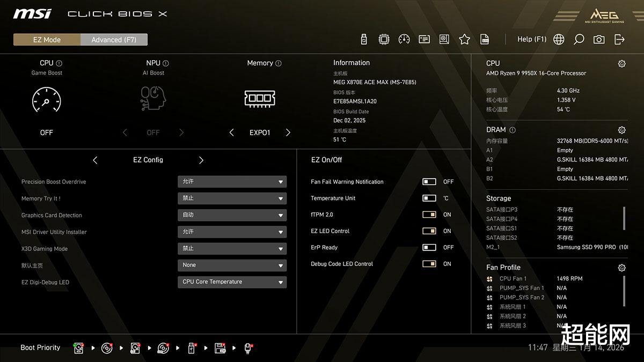Click the Game Boost OFF label
The image size is (644, 362).
coord(47,132)
